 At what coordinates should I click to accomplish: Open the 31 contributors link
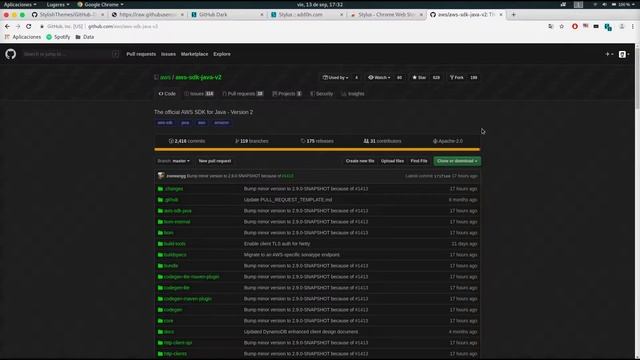382,141
